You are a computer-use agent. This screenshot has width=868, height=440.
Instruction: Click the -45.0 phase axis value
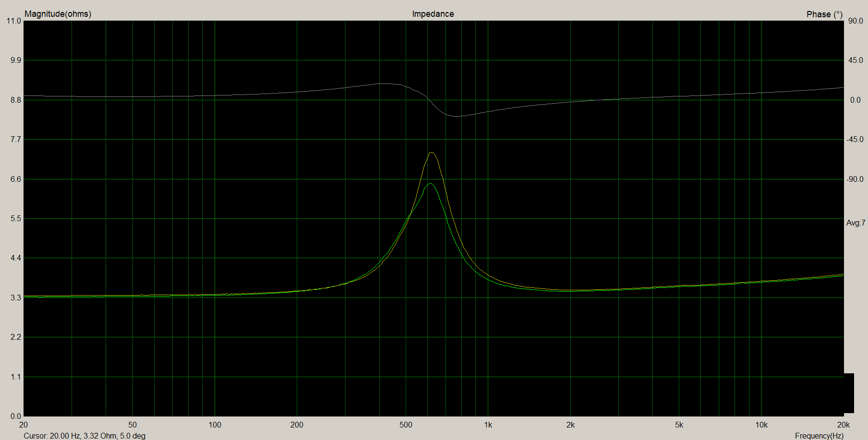pyautogui.click(x=855, y=139)
